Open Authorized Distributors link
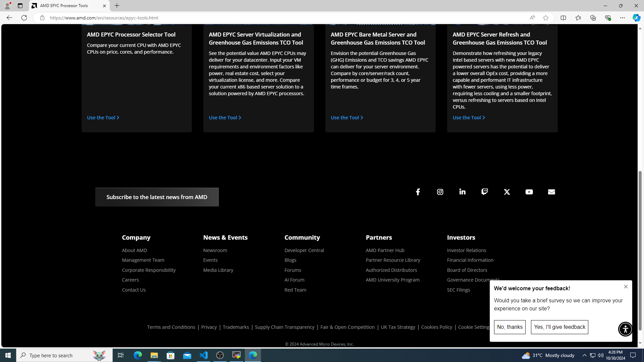 tap(391, 270)
